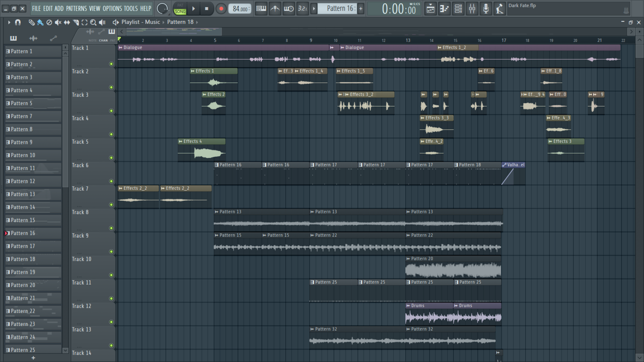Select Pattern 20 in the picker list
The image size is (644, 362).
tap(33, 285)
